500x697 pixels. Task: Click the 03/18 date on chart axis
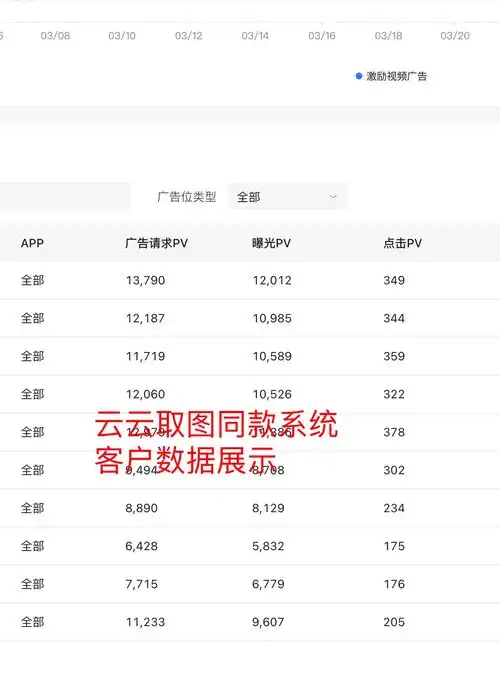point(388,36)
